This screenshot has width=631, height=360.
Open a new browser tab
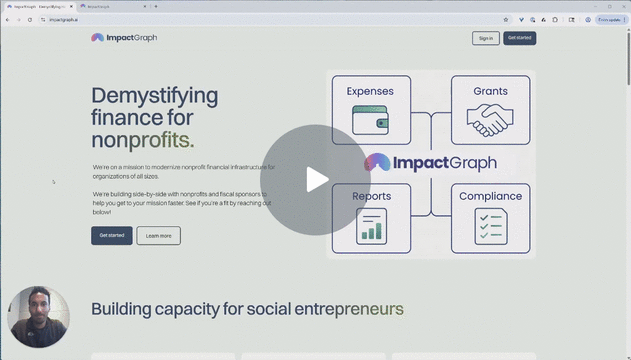156,6
